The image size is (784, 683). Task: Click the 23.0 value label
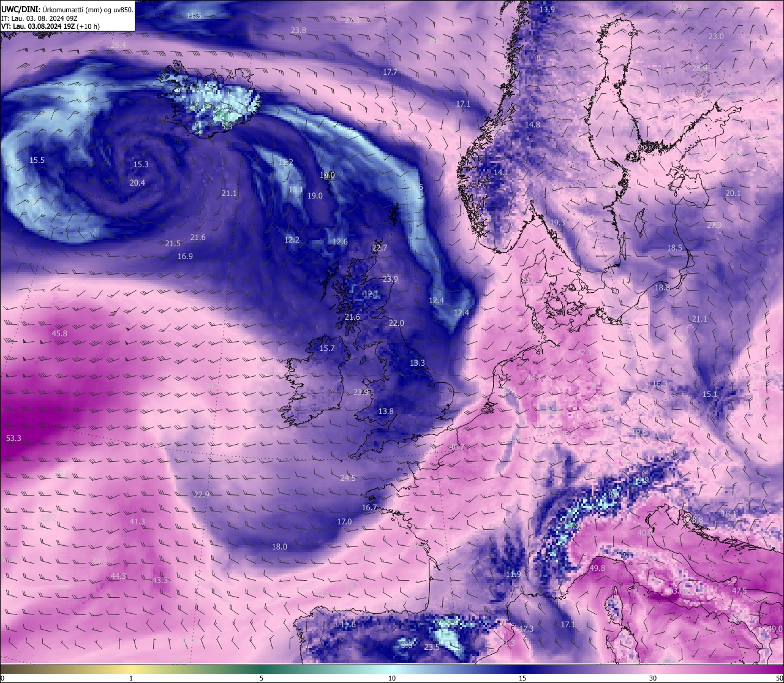(x=716, y=36)
